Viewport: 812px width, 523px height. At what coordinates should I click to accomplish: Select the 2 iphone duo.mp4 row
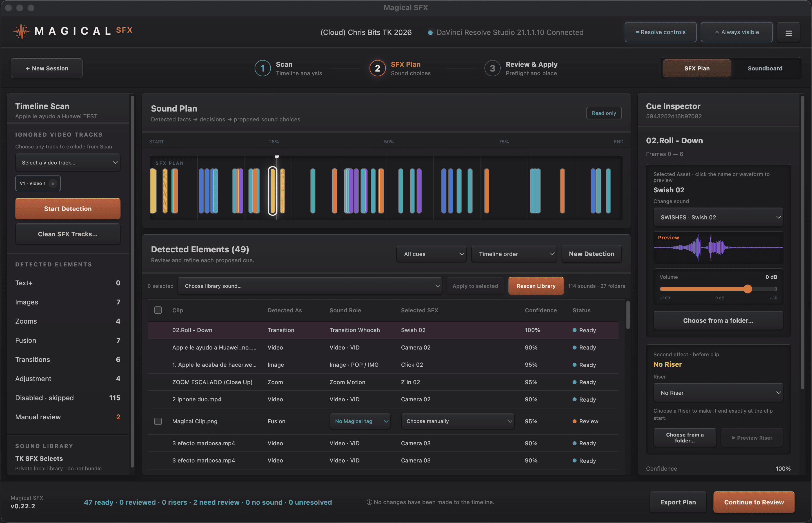pyautogui.click(x=383, y=399)
